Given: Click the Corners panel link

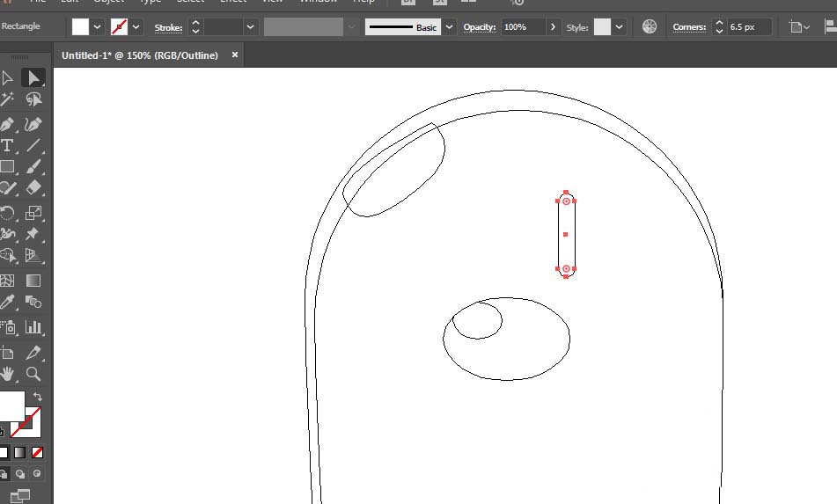Looking at the screenshot, I should coord(689,28).
